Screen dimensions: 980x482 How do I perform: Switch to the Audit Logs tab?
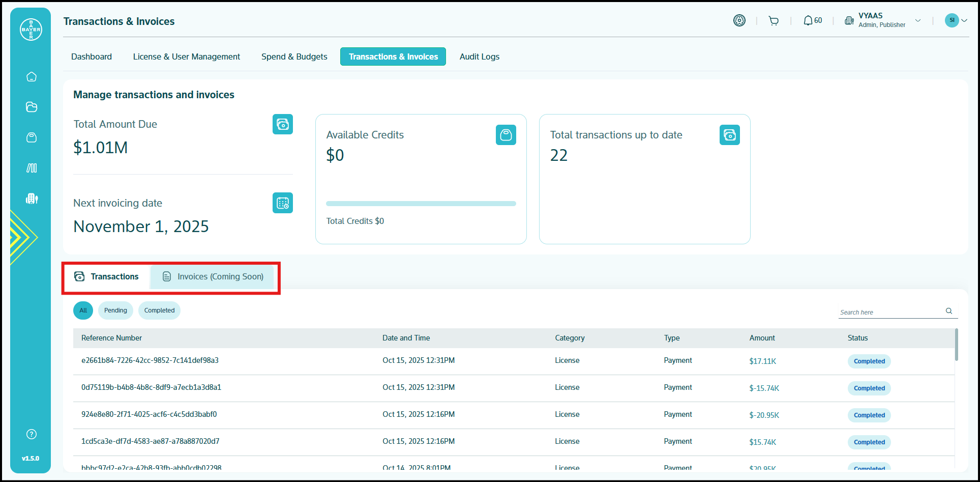[x=479, y=56]
